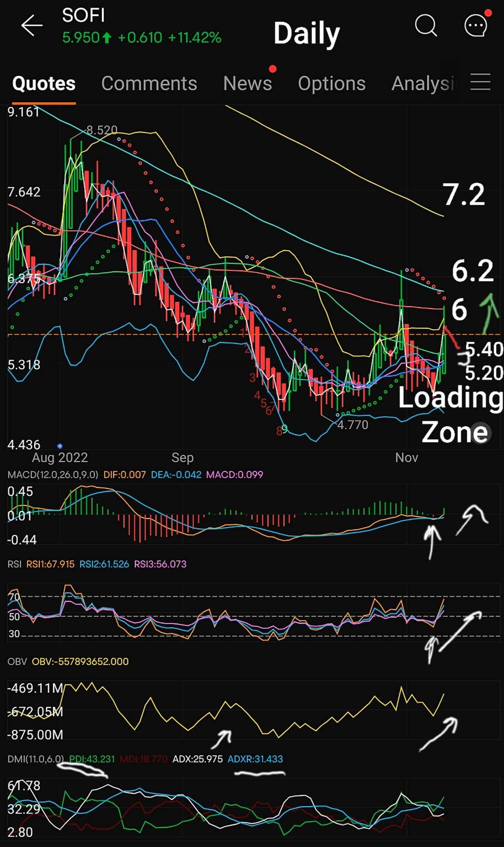504x847 pixels.
Task: Open the News tab
Action: 248,83
